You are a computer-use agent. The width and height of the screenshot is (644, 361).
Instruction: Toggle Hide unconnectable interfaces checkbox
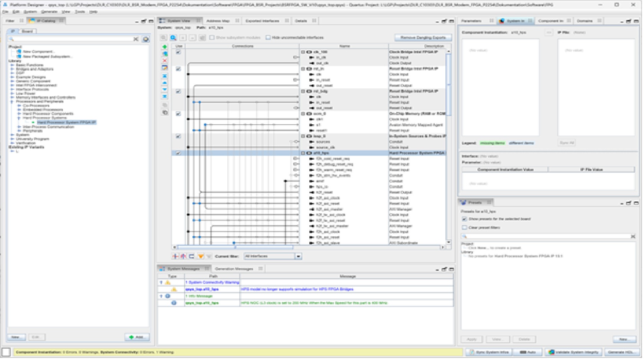[268, 38]
